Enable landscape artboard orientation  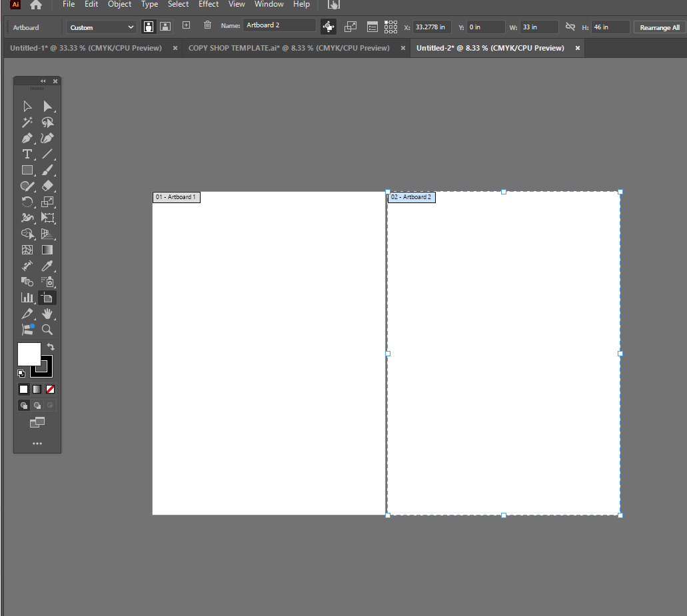[x=165, y=26]
